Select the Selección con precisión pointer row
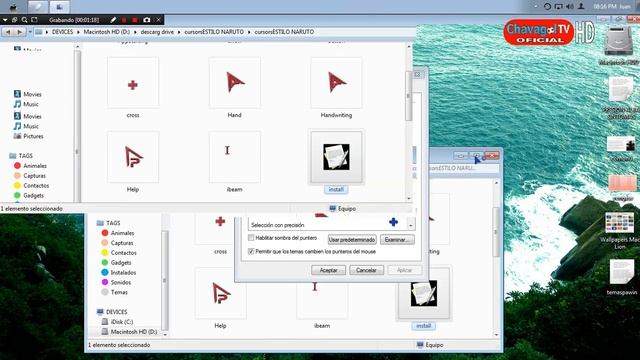 (327, 224)
